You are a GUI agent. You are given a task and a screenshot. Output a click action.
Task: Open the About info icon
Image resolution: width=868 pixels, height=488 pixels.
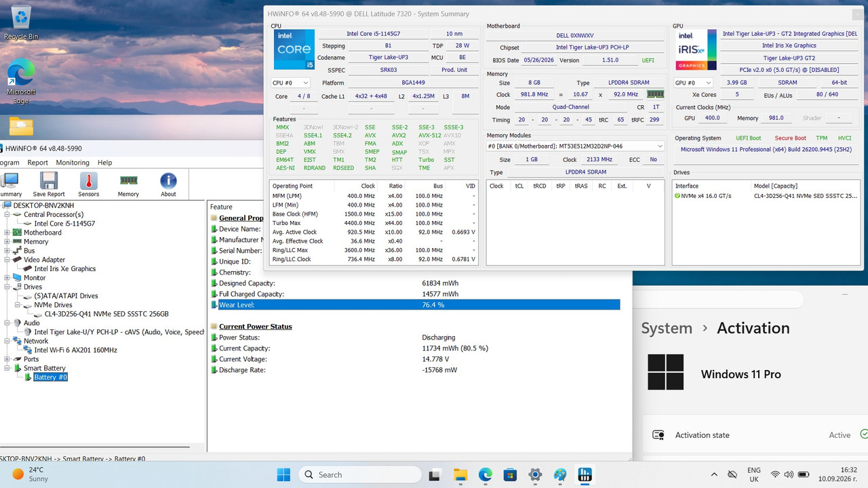point(168,184)
